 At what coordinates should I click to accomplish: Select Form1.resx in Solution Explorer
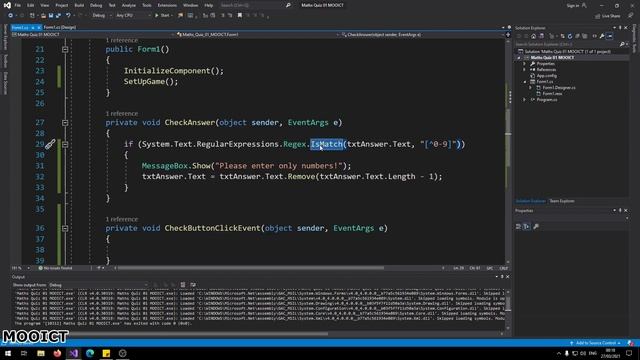(x=552, y=93)
